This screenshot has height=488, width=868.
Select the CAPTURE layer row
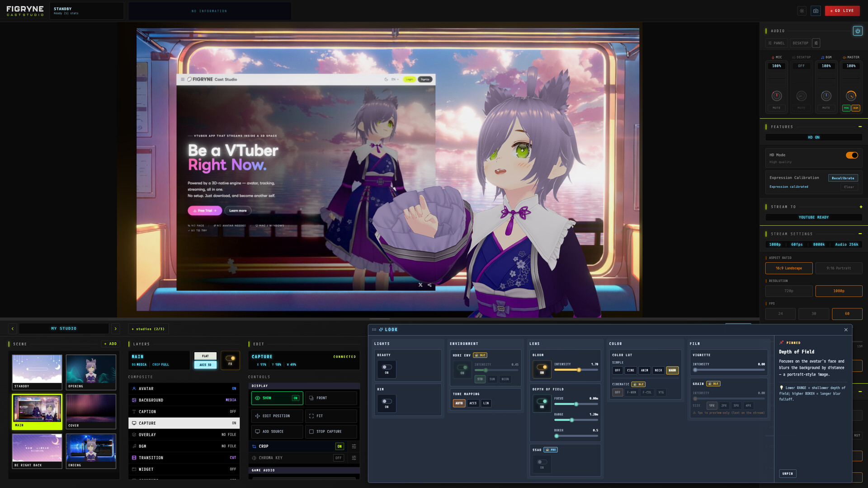click(184, 423)
